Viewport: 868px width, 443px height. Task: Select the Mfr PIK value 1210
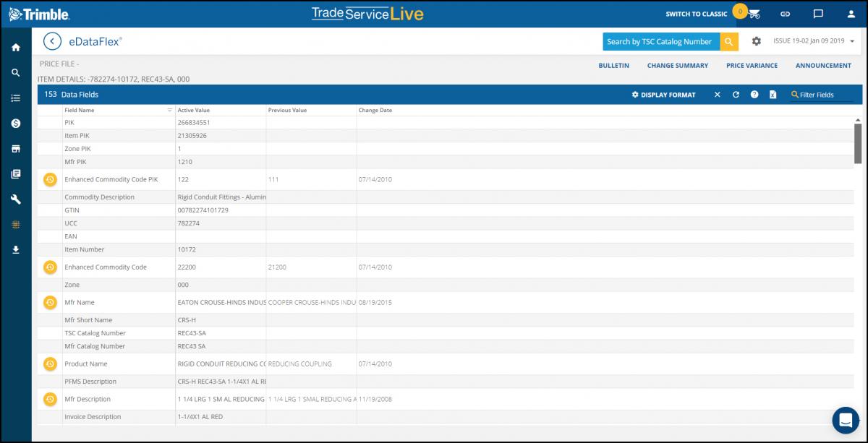tap(184, 162)
